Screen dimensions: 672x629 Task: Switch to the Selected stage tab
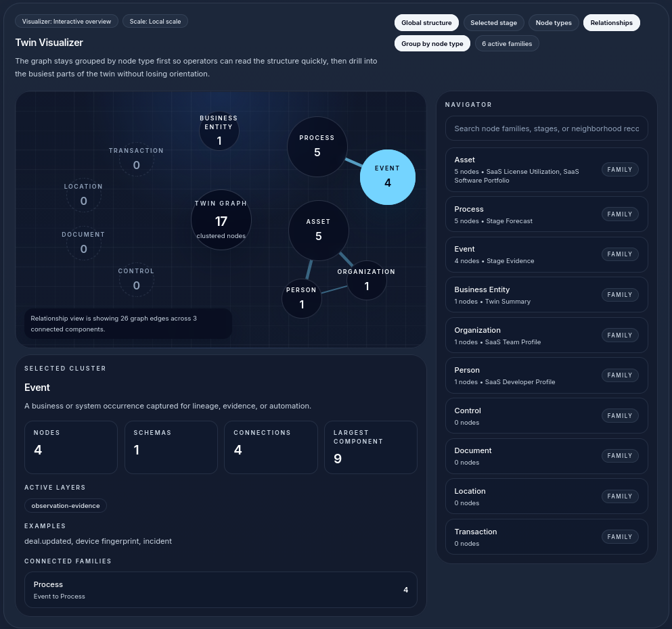click(493, 22)
